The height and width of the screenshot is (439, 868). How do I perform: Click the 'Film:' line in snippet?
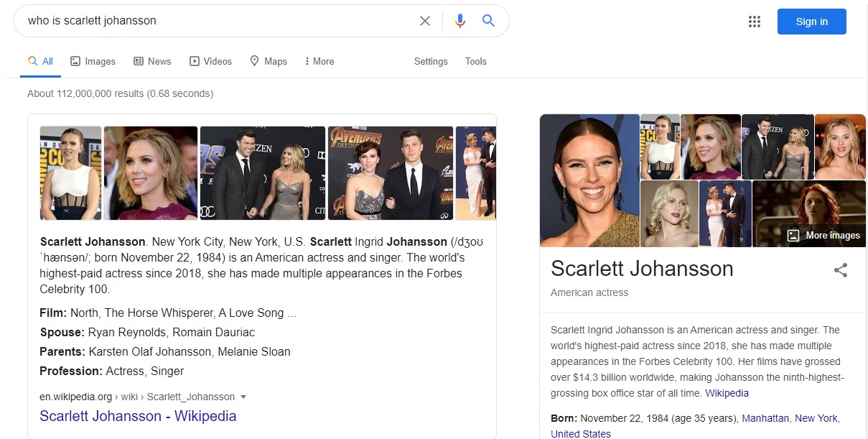tap(168, 313)
